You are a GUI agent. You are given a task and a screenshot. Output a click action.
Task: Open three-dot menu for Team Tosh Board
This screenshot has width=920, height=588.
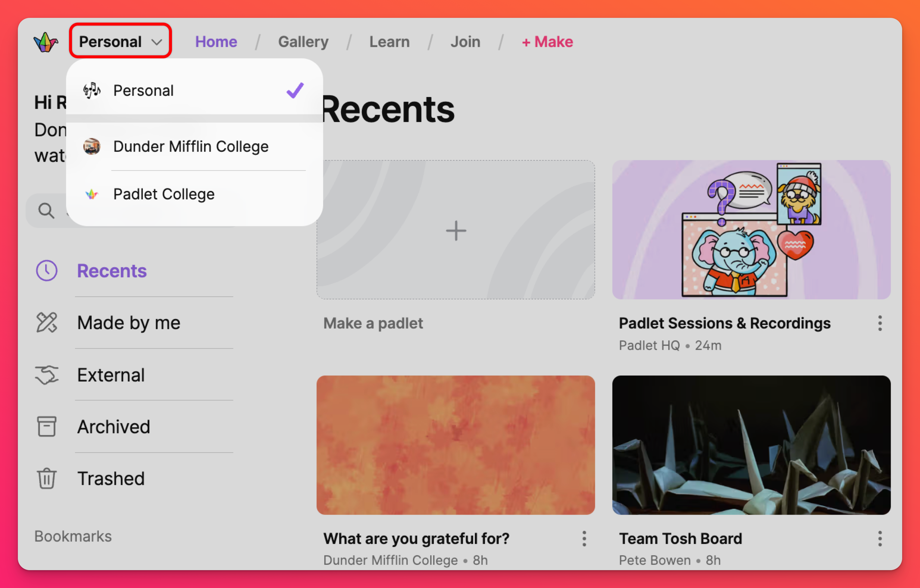click(880, 538)
